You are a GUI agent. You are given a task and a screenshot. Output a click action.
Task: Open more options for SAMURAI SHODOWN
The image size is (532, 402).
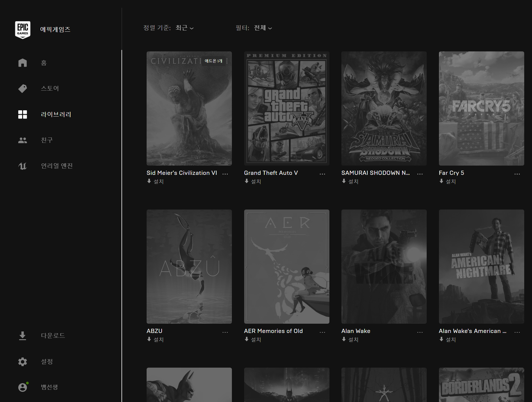tap(420, 174)
